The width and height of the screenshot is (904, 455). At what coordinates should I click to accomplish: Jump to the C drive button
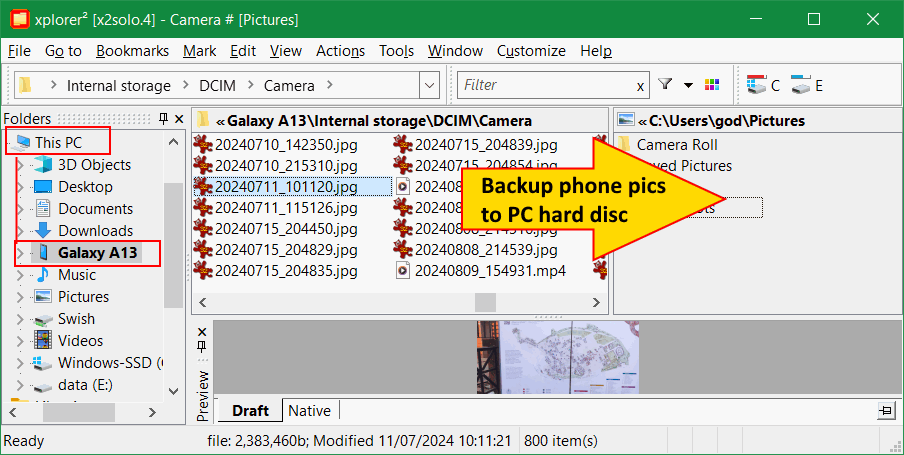[x=763, y=85]
